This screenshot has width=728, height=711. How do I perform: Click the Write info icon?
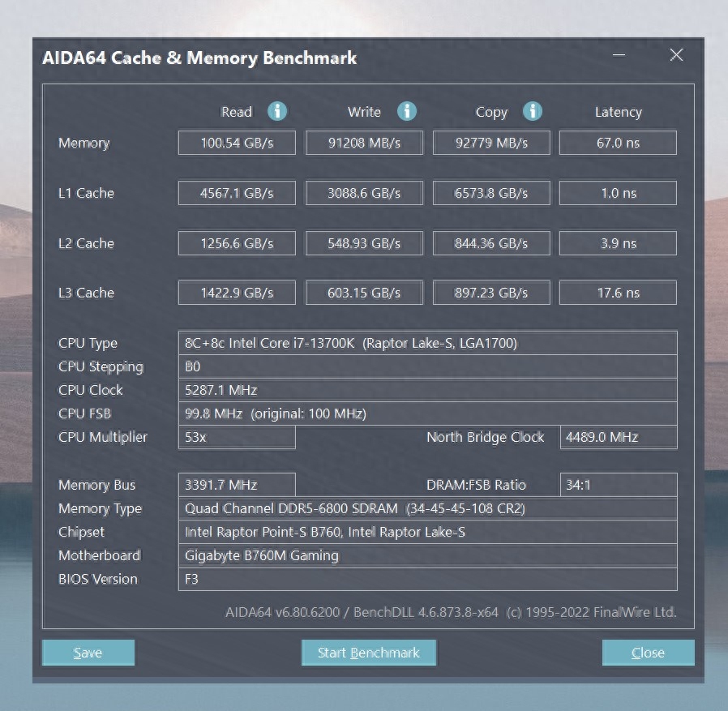pyautogui.click(x=407, y=111)
